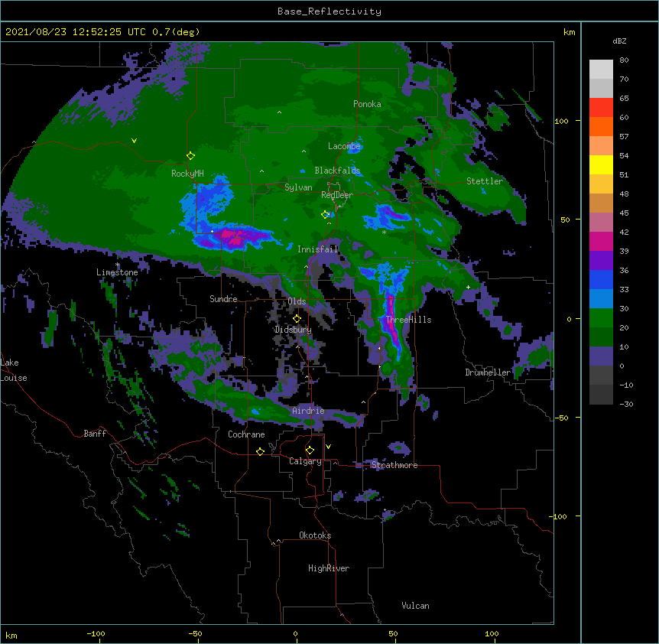Viewport: 659px width, 644px height.
Task: Click the Banff label
Action: [x=95, y=434]
